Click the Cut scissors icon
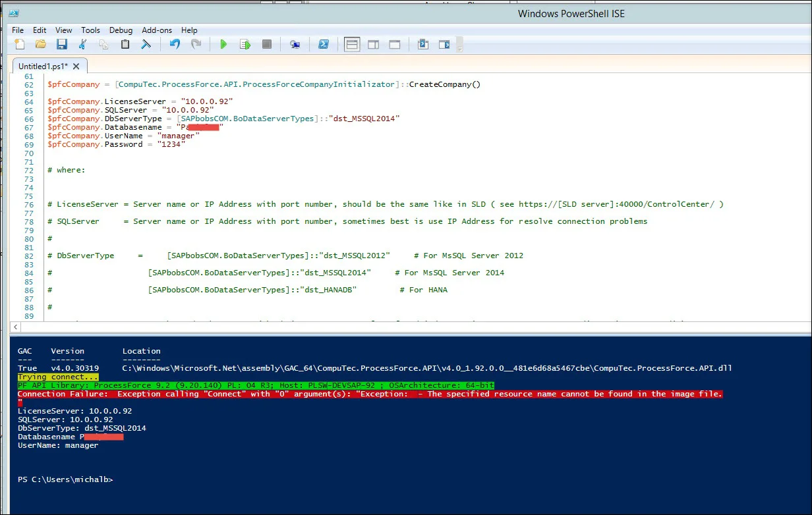The image size is (812, 515). (x=83, y=45)
